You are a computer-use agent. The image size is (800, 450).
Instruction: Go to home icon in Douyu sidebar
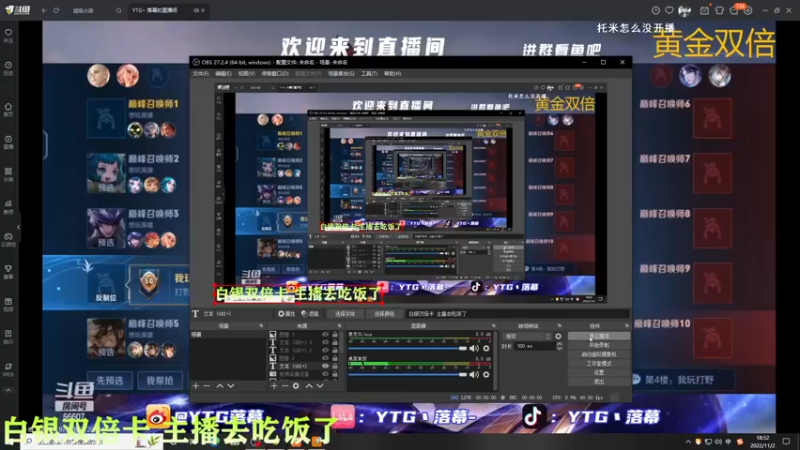(x=8, y=109)
